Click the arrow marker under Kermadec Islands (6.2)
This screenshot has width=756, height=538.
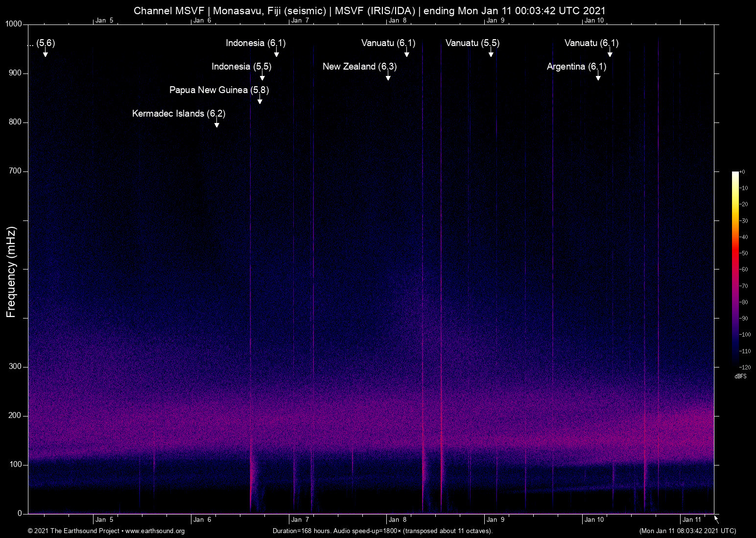[216, 123]
